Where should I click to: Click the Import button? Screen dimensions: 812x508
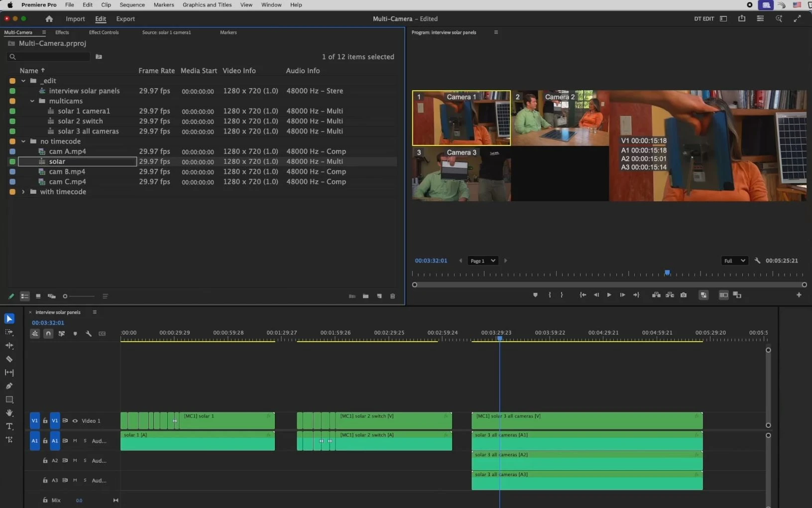tap(75, 19)
